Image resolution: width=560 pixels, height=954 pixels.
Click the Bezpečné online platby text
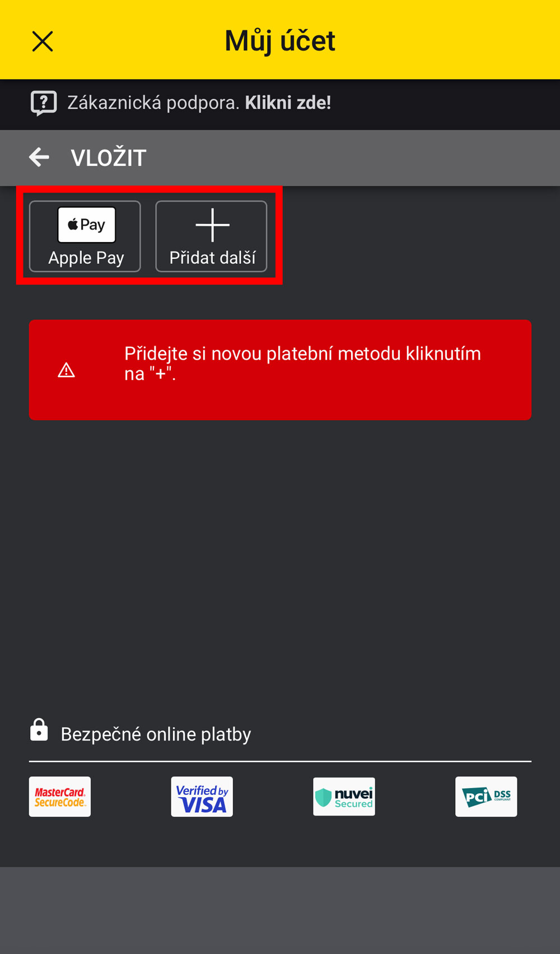(156, 734)
